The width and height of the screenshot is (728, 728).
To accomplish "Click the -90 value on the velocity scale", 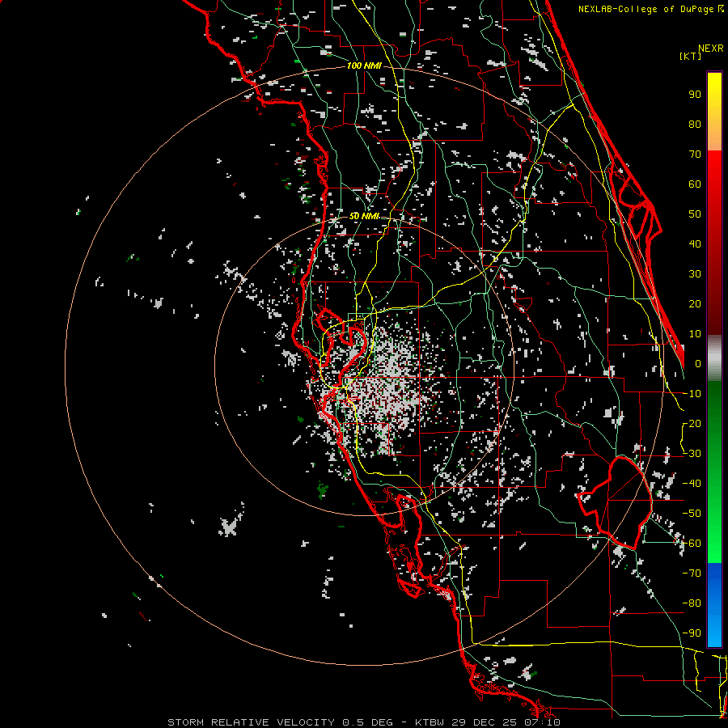I will click(692, 633).
